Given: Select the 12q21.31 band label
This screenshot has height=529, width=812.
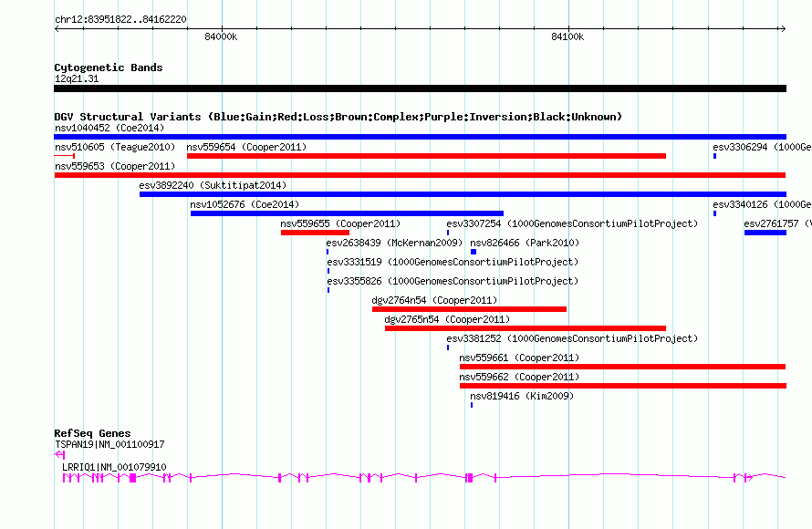Looking at the screenshot, I should coord(77,78).
